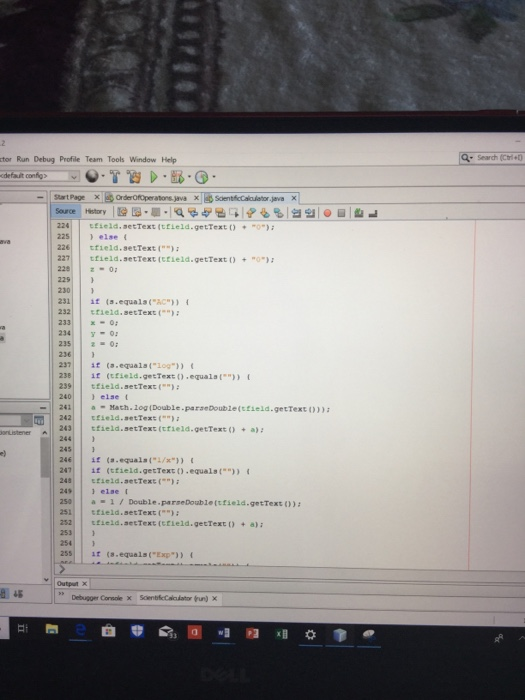
Task: Click the Debug Project icon
Action: (x=177, y=177)
